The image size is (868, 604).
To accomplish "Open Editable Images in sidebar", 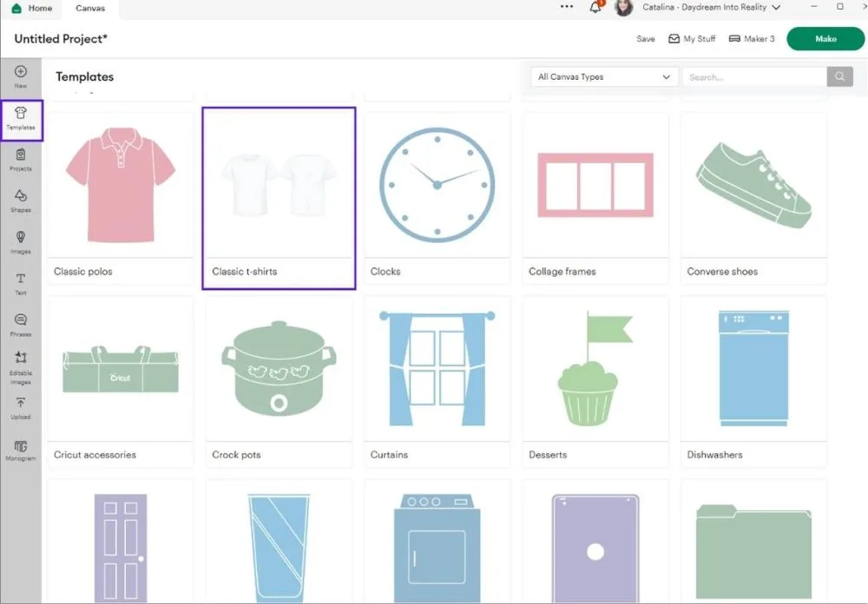I will coord(21,367).
